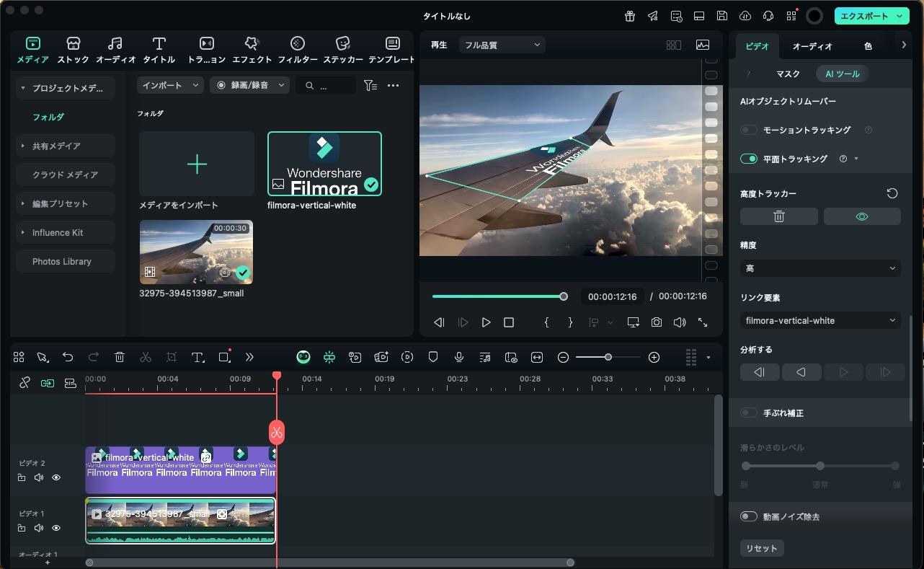Open the more options ellipsis in media panel
Screen dimensions: 924x569
tap(393, 85)
